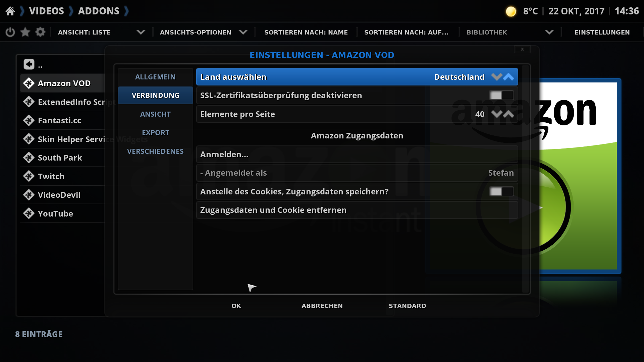Click the settings dialog scrollbar
This screenshot has width=644, height=362.
click(x=525, y=179)
